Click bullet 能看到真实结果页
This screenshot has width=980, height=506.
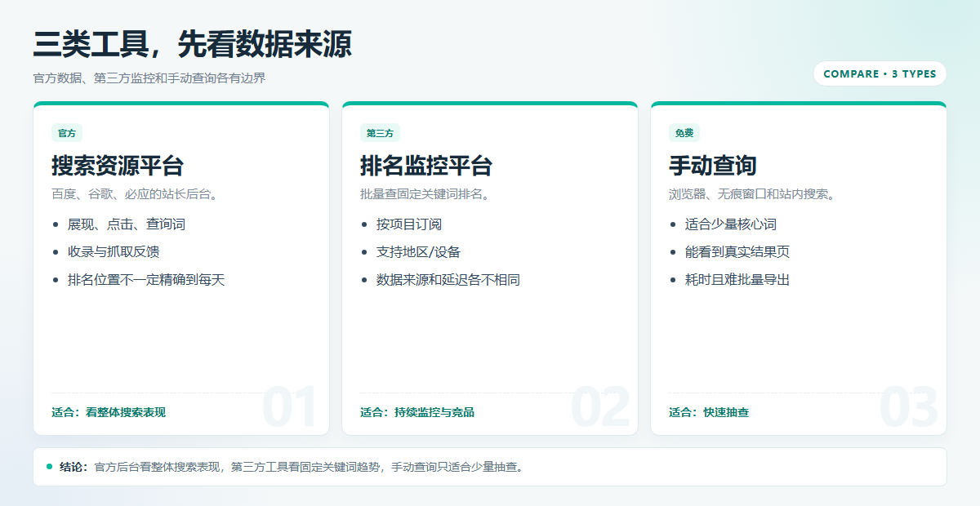click(737, 252)
